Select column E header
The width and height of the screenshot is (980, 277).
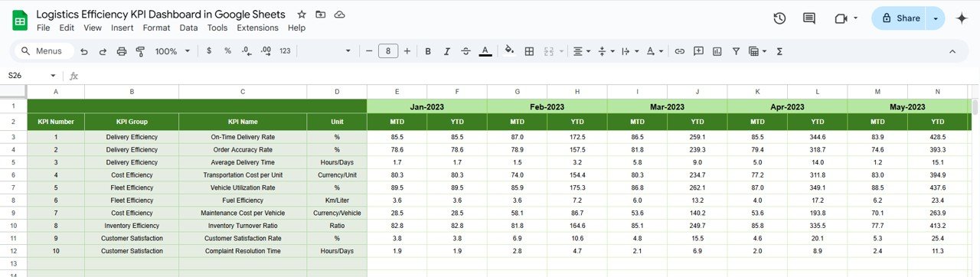click(x=397, y=92)
